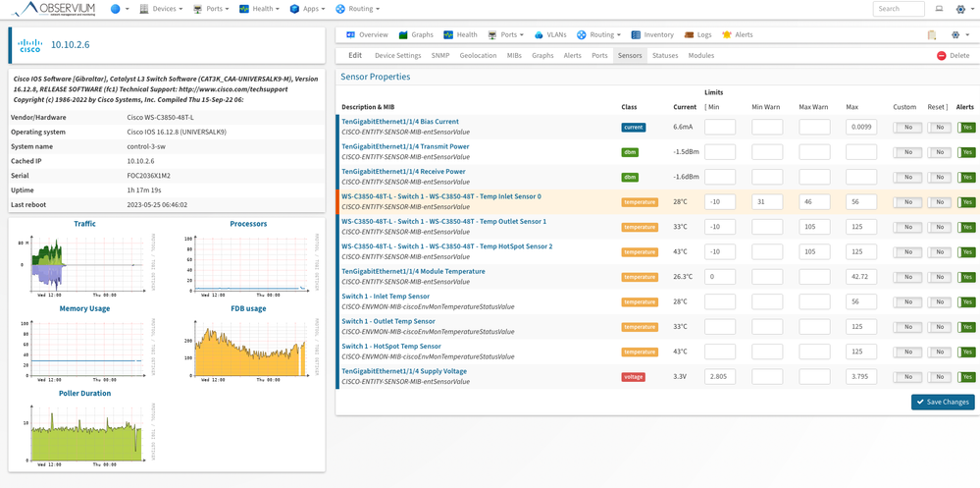Expand the device Ports tab dropdown
The width and height of the screenshot is (980, 488).
point(505,35)
